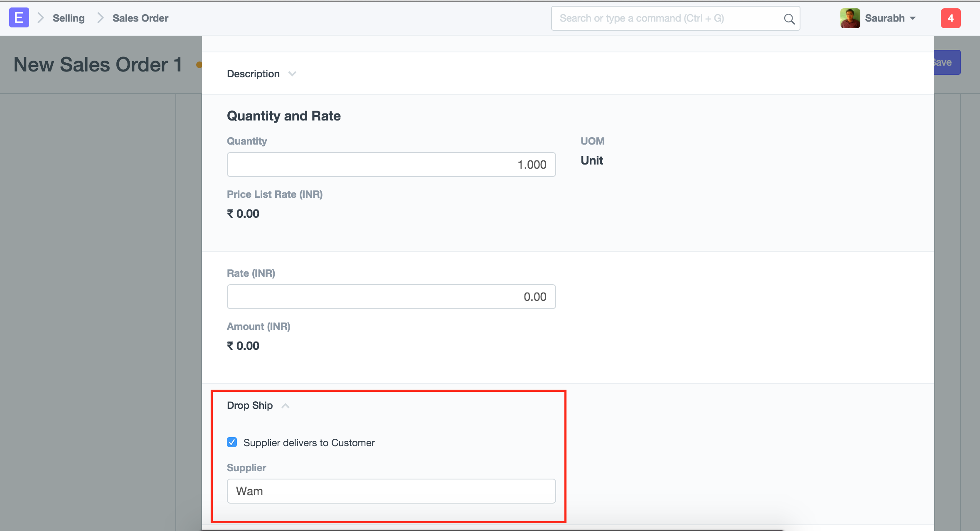Image resolution: width=980 pixels, height=531 pixels.
Task: Click the Save button
Action: [x=947, y=62]
